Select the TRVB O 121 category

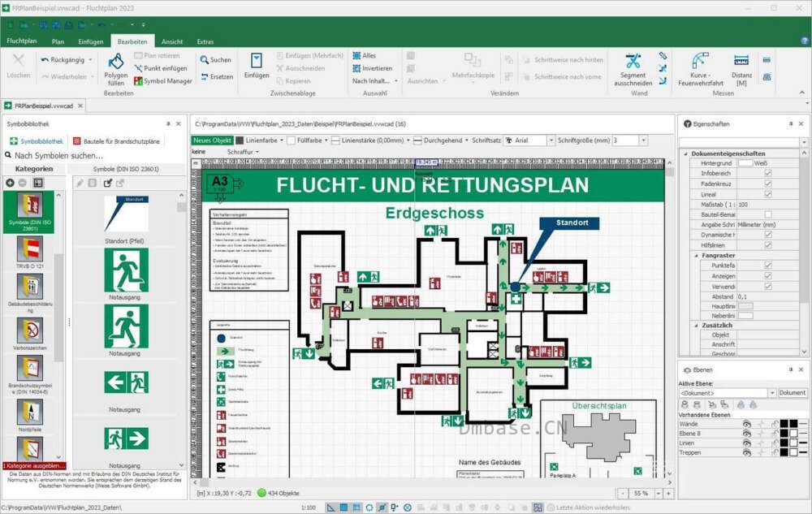[30, 253]
